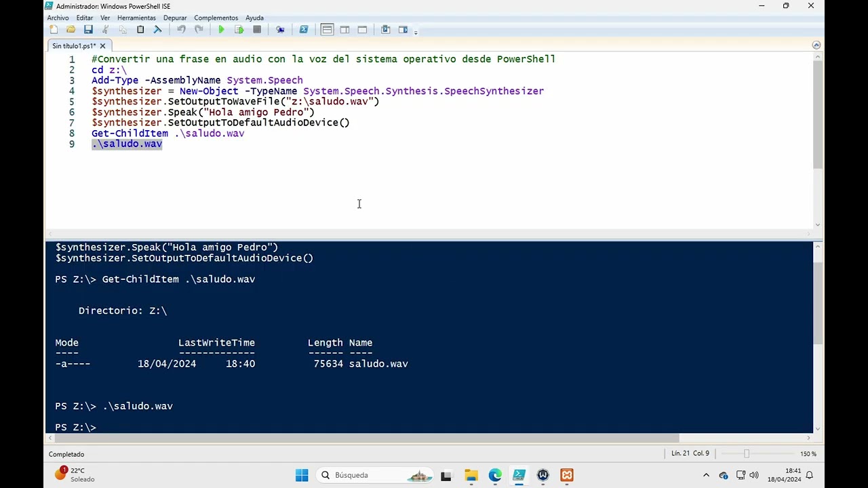The width and height of the screenshot is (868, 488).
Task: Click Get-ChildItem on script line 8
Action: pyautogui.click(x=130, y=134)
